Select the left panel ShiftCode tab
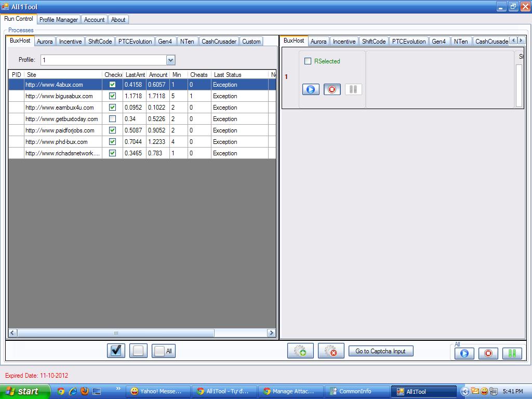 [100, 42]
